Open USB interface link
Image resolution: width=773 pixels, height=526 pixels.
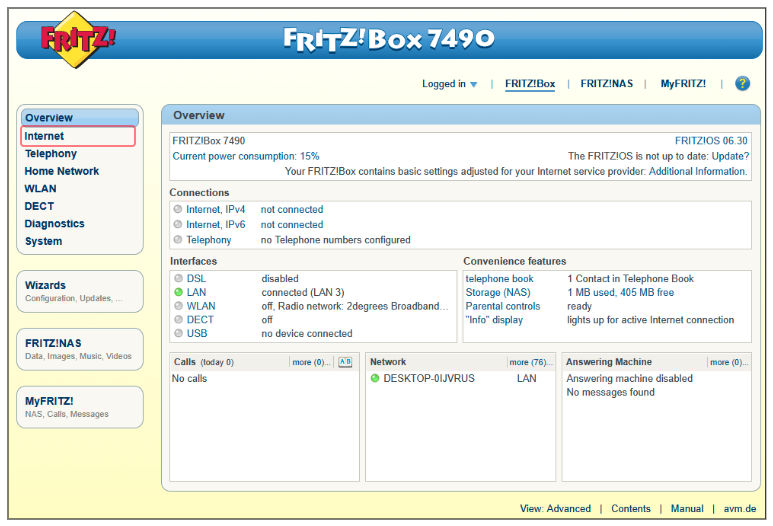(x=197, y=333)
